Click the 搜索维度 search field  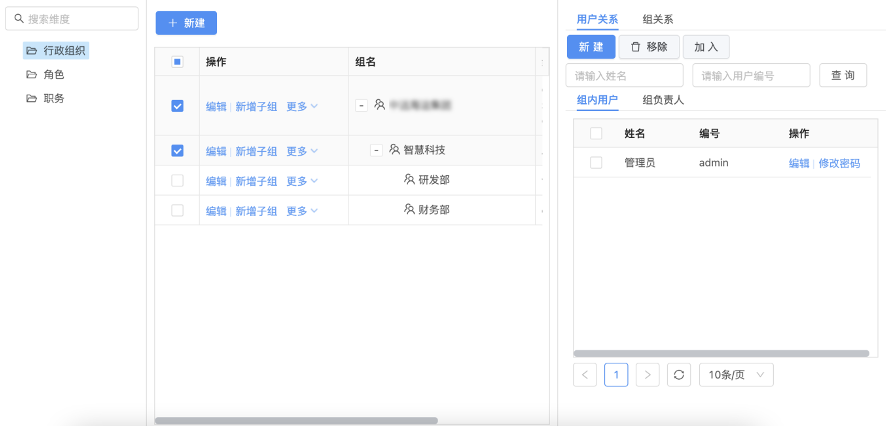(72, 19)
